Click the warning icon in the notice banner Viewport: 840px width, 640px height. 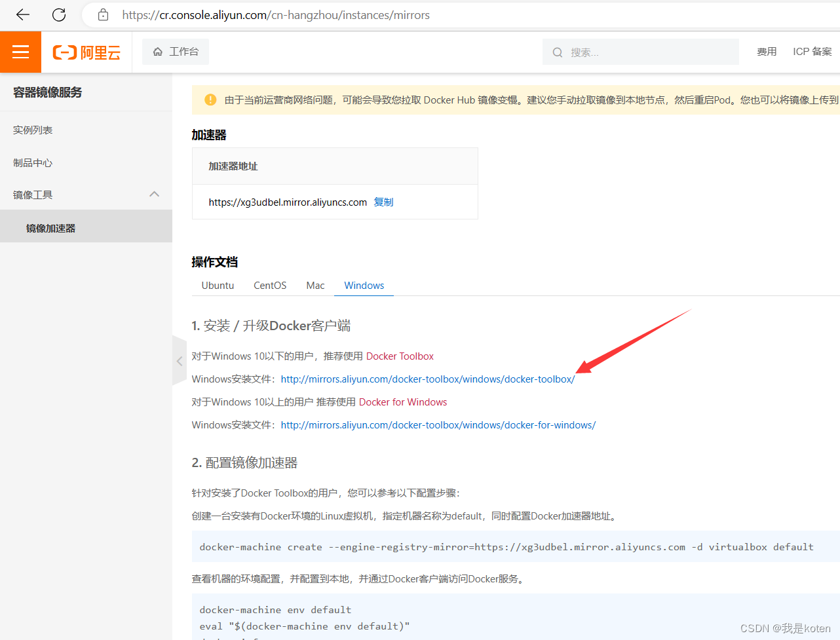210,100
